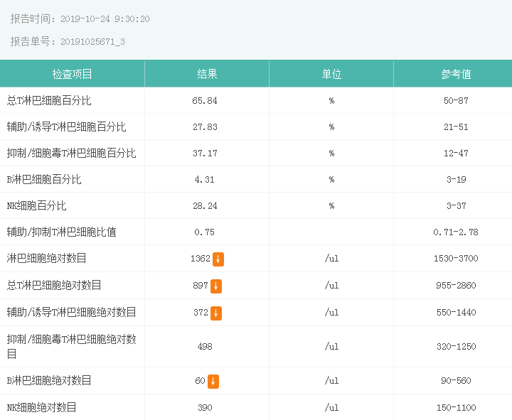Click the 结果 column header
This screenshot has height=420, width=512.
(x=207, y=74)
